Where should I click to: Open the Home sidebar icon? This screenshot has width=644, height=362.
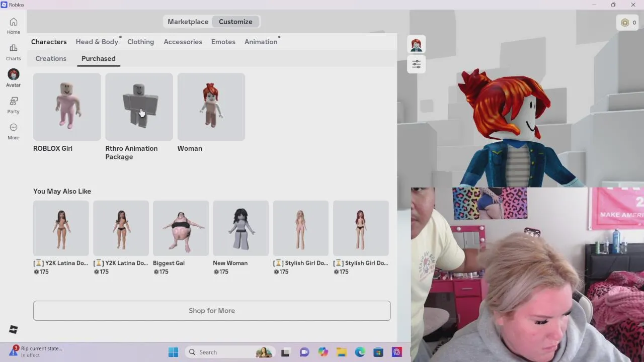click(x=14, y=26)
